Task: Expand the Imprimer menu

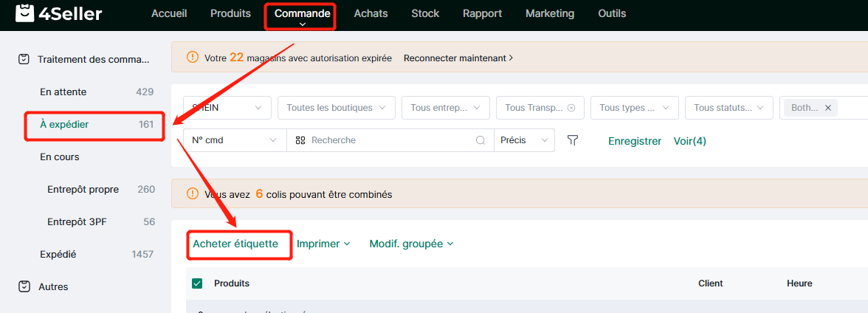Action: click(323, 244)
